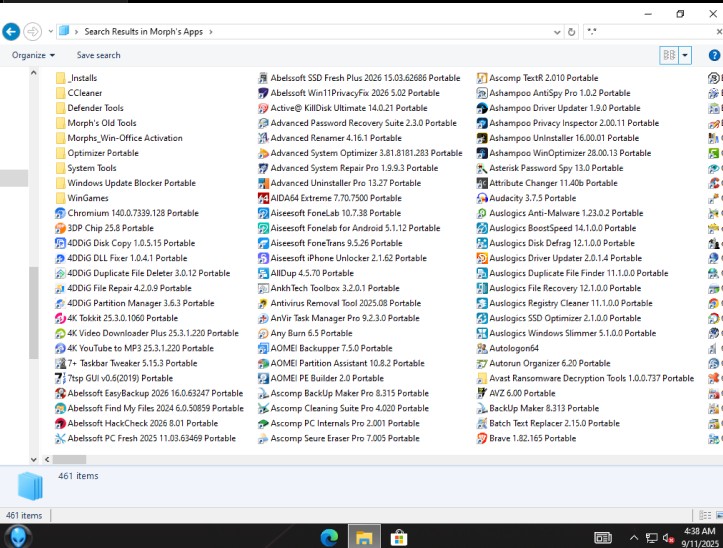Viewport: 723px width, 548px height.
Task: Click the Autologon64 icon
Action: pos(482,348)
